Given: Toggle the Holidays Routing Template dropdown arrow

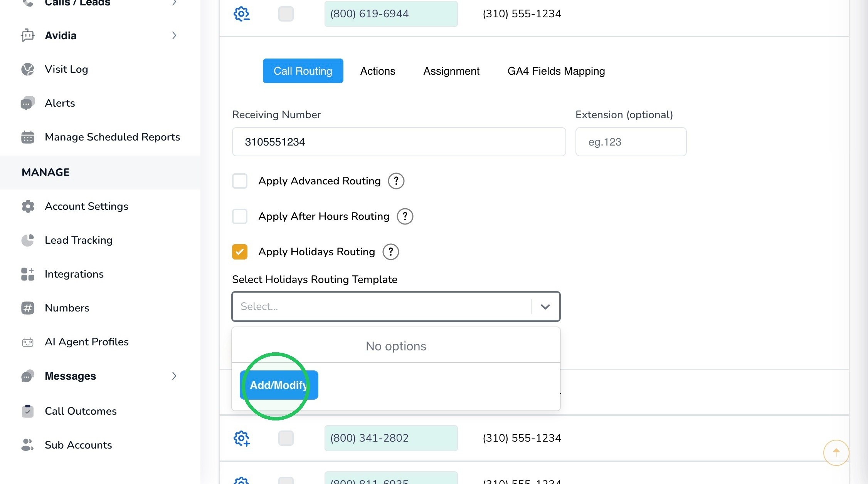Looking at the screenshot, I should pos(545,306).
